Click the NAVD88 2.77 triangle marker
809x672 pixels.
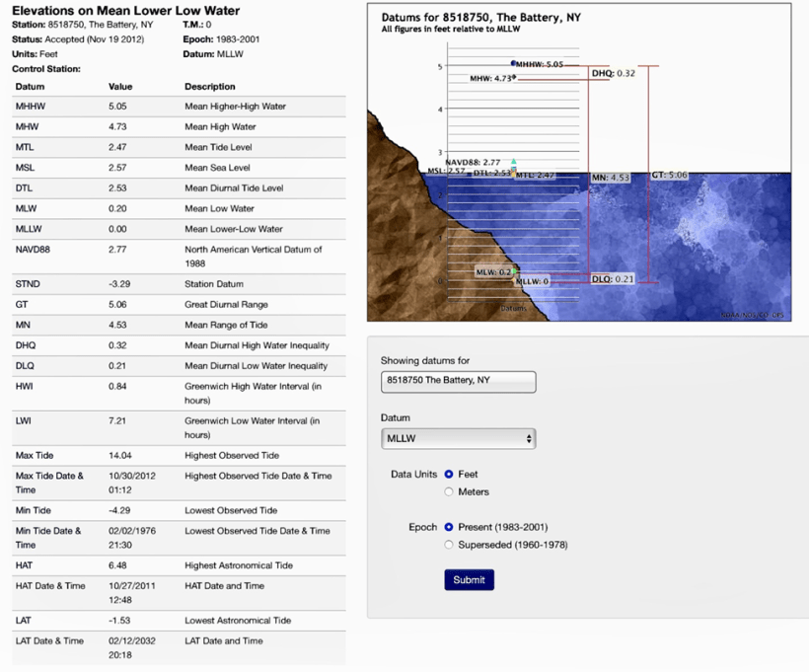click(514, 162)
